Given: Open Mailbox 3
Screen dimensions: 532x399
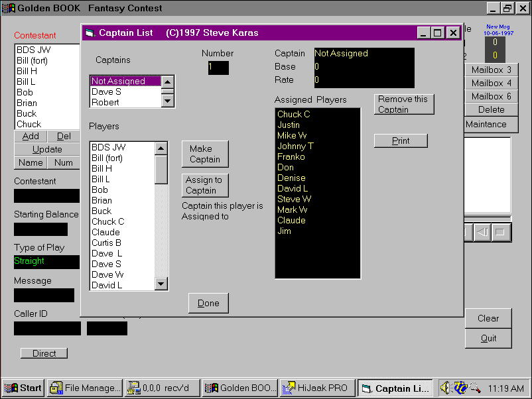Looking at the screenshot, I should (491, 70).
